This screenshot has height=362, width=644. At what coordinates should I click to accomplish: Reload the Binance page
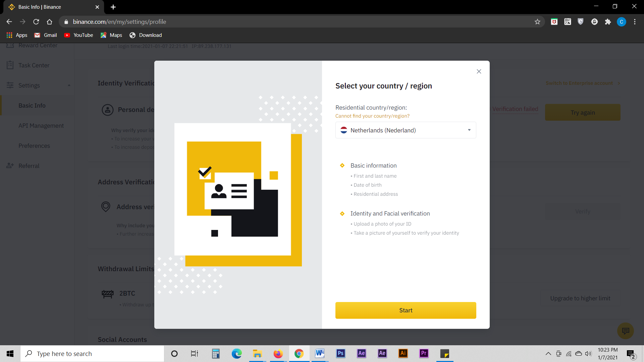click(36, 22)
